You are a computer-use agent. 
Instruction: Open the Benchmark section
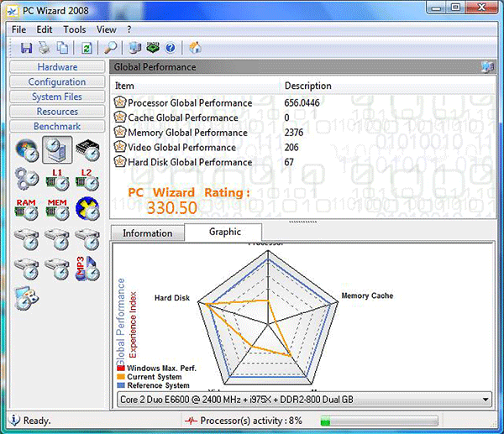pos(57,126)
